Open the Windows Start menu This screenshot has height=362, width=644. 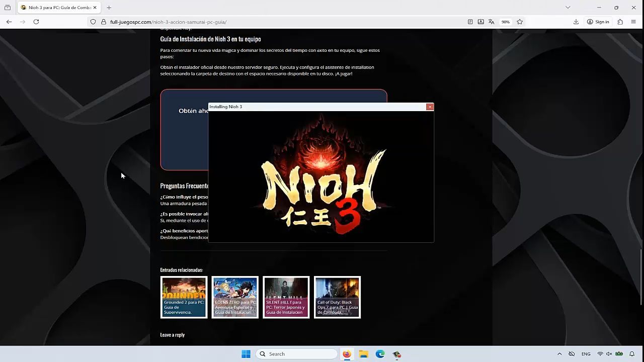(x=246, y=354)
